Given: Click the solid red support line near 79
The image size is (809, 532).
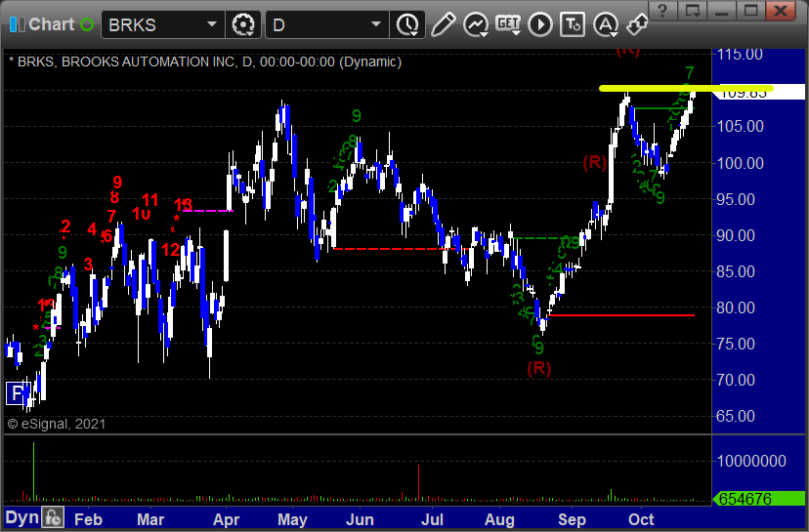Looking at the screenshot, I should (x=621, y=315).
